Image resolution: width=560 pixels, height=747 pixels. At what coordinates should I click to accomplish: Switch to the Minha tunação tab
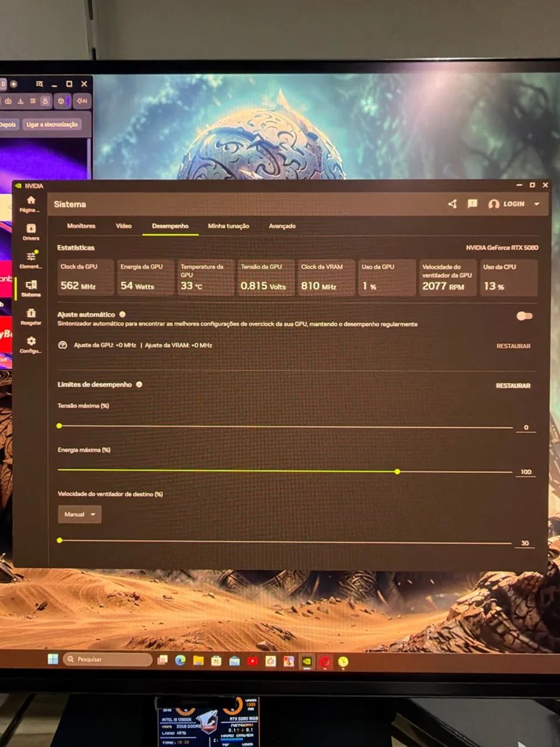229,226
